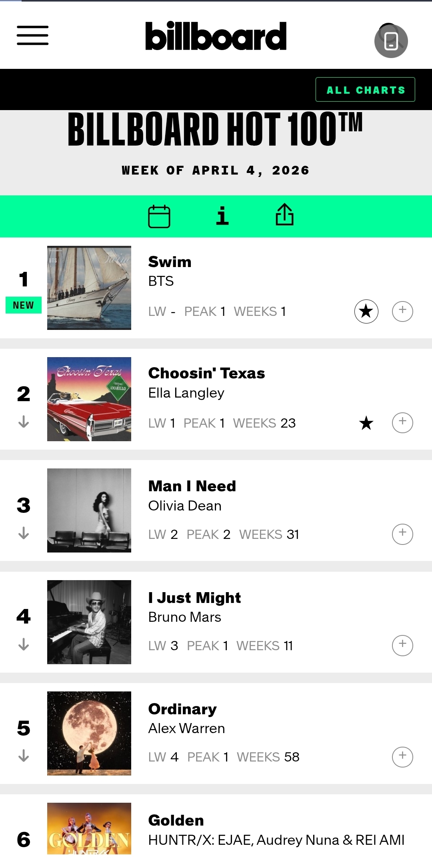
Task: Tap the circled star award icon for Swim
Action: pos(366,311)
